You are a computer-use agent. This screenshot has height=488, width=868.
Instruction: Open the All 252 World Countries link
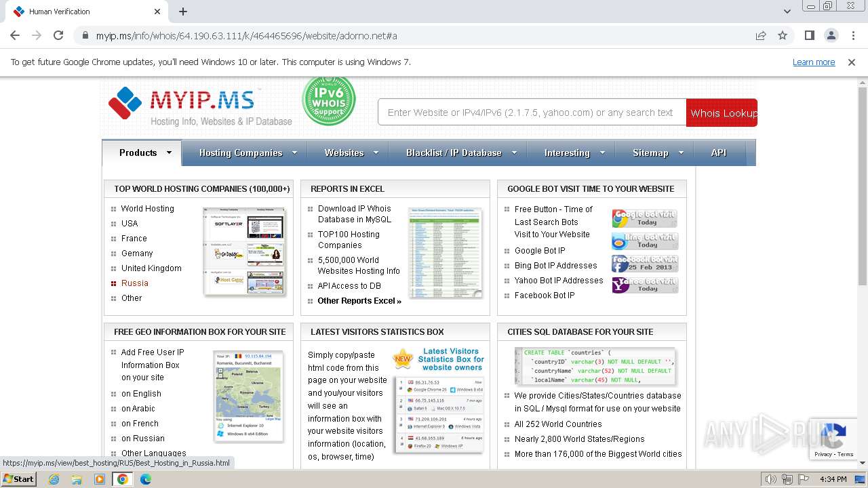click(x=558, y=424)
